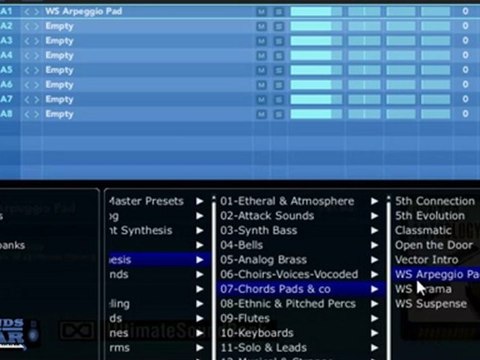Select the A1 WS Arpeggio Pad row
480x360 pixels.
point(240,12)
